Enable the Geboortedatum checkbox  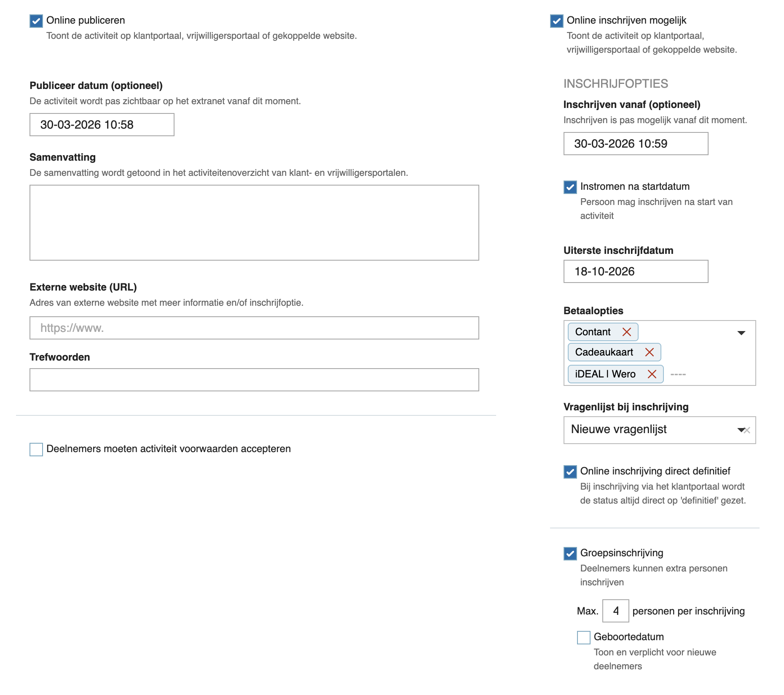[x=583, y=638]
